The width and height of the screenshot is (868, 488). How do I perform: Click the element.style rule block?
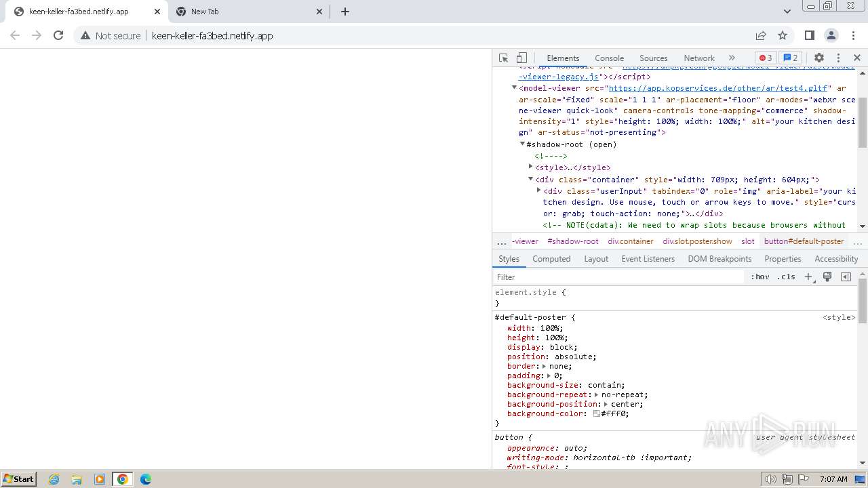click(675, 298)
